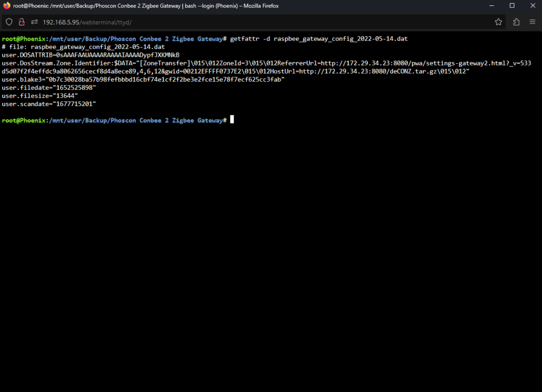Click the user.blake3 hash line
The image size is (542, 392).
point(143,80)
